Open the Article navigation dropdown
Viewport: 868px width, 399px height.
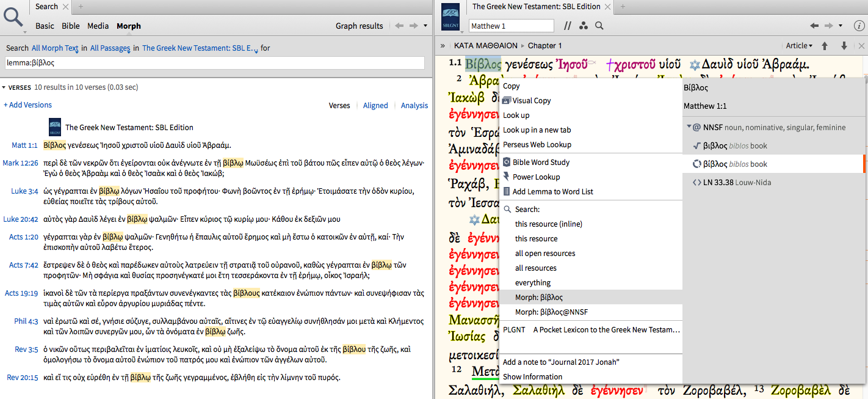pyautogui.click(x=799, y=46)
